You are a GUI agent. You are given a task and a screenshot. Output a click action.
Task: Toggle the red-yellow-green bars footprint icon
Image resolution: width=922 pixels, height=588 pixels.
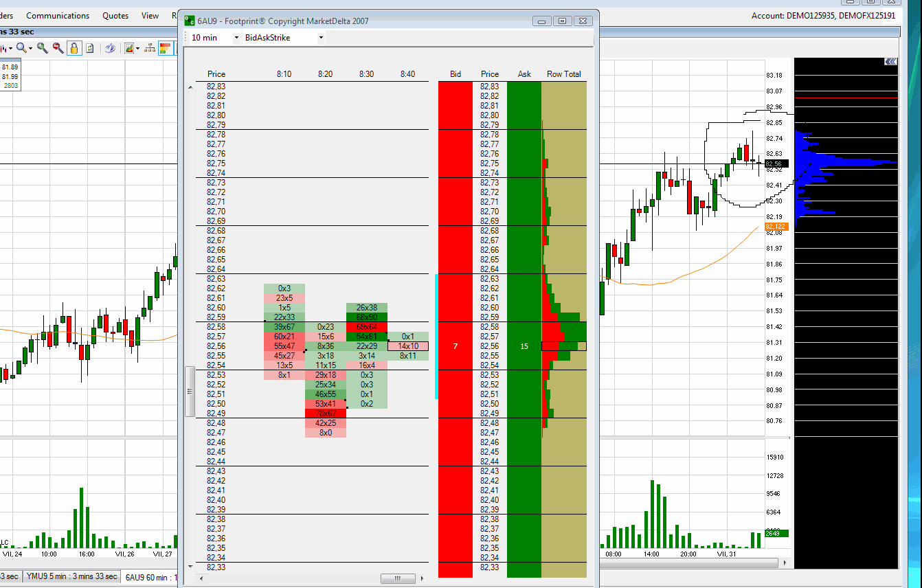click(165, 48)
